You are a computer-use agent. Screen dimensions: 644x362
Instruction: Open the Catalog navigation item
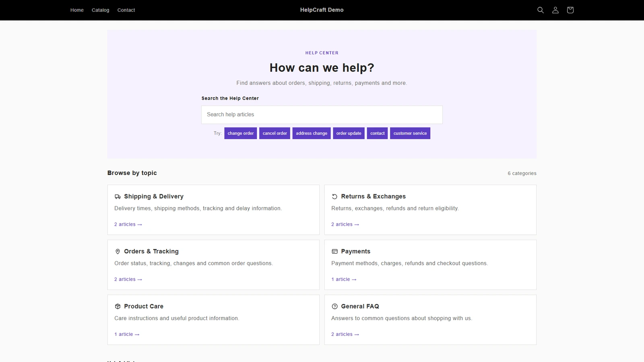100,10
